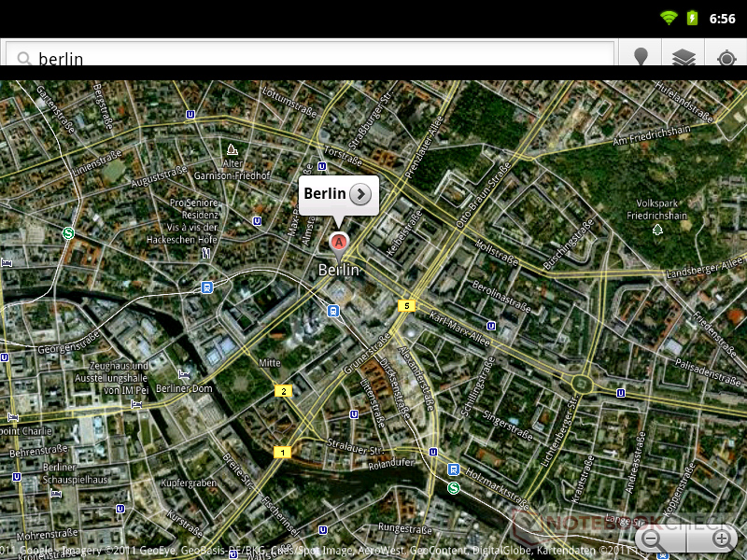Tap the My Location target icon

tap(726, 58)
